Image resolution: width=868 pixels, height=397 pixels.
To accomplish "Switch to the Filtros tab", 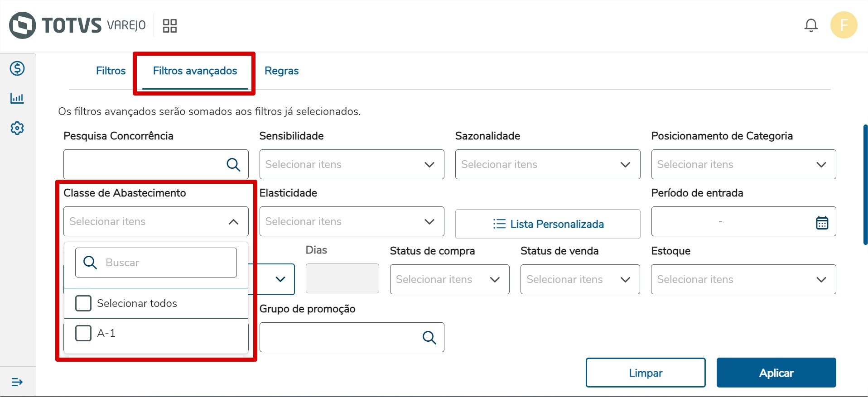I will (x=111, y=71).
